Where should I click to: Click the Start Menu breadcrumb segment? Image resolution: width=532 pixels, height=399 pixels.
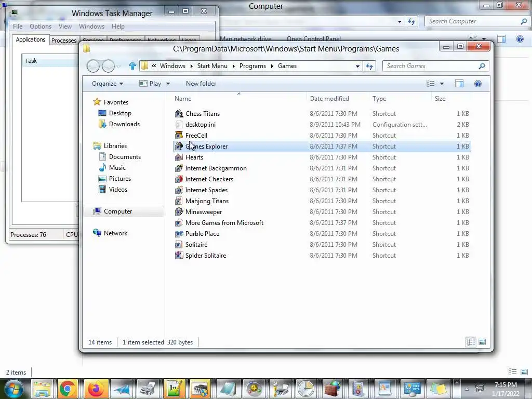[212, 66]
